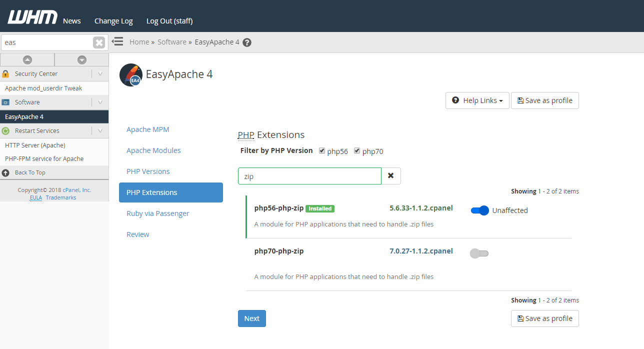
Task: Select the PHP Extensions step
Action: [171, 192]
